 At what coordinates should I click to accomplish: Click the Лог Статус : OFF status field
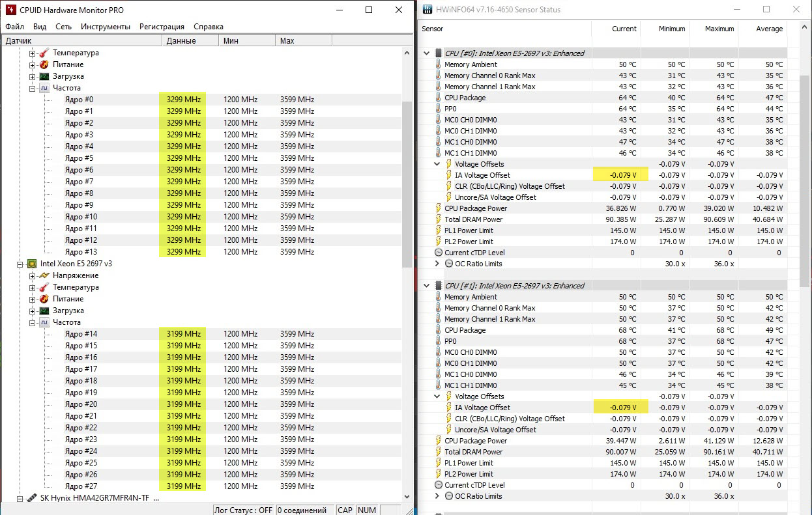(x=244, y=510)
